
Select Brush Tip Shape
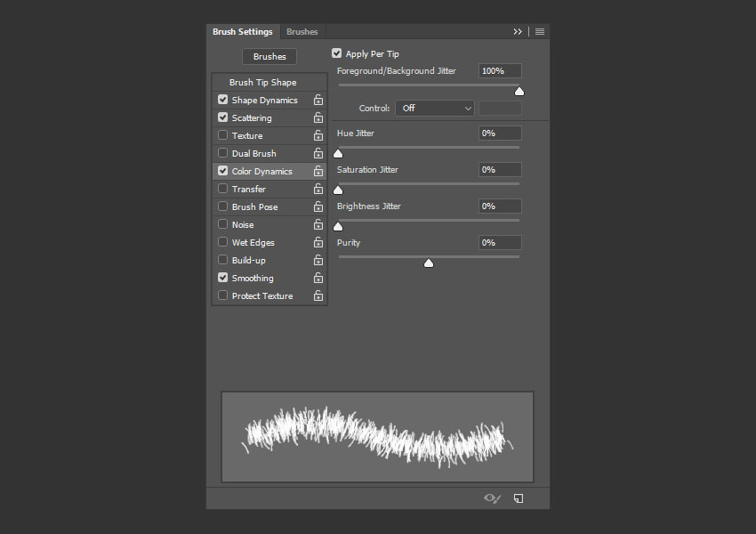click(269, 81)
